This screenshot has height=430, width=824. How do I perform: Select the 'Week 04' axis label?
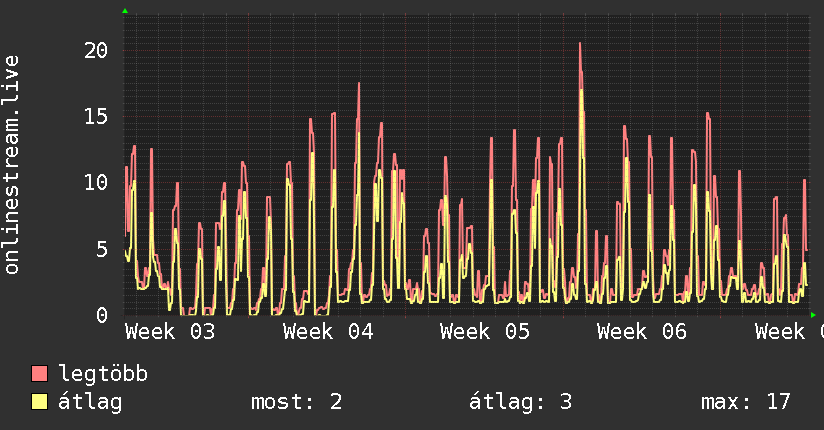pos(328,332)
